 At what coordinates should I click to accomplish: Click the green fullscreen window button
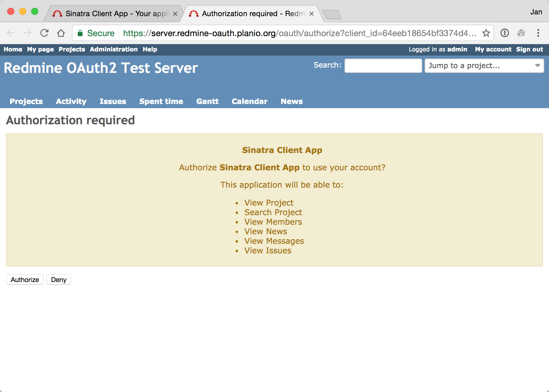(x=35, y=11)
